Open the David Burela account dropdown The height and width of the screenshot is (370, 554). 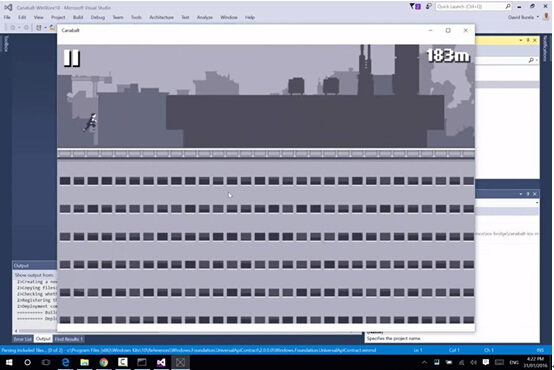coord(523,17)
